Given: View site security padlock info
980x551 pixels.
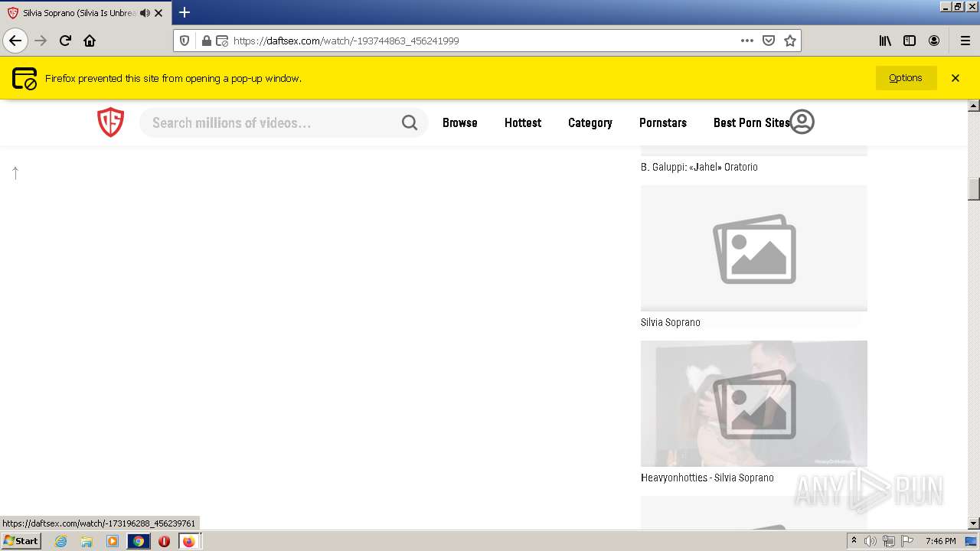Looking at the screenshot, I should tap(206, 41).
